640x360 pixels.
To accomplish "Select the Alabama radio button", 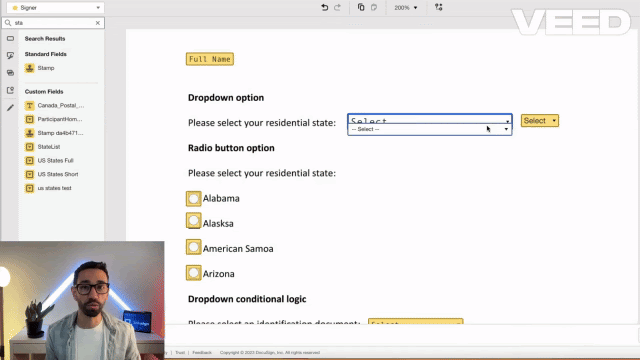I will tap(193, 199).
